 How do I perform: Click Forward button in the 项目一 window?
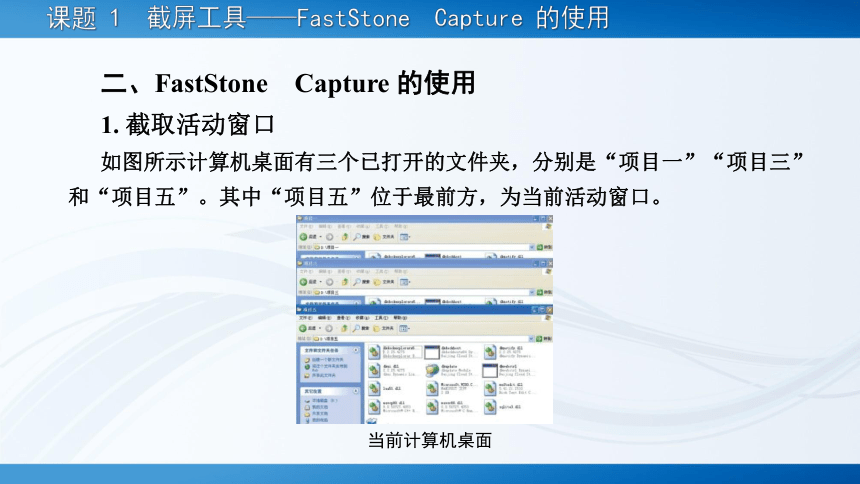[x=329, y=237]
